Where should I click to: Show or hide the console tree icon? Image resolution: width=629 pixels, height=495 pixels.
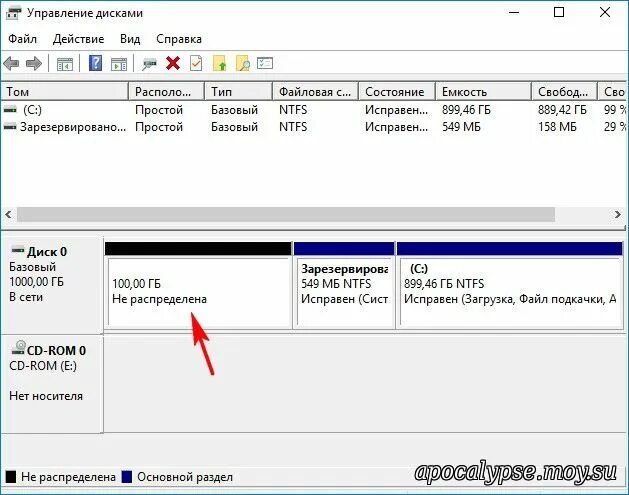[65, 64]
